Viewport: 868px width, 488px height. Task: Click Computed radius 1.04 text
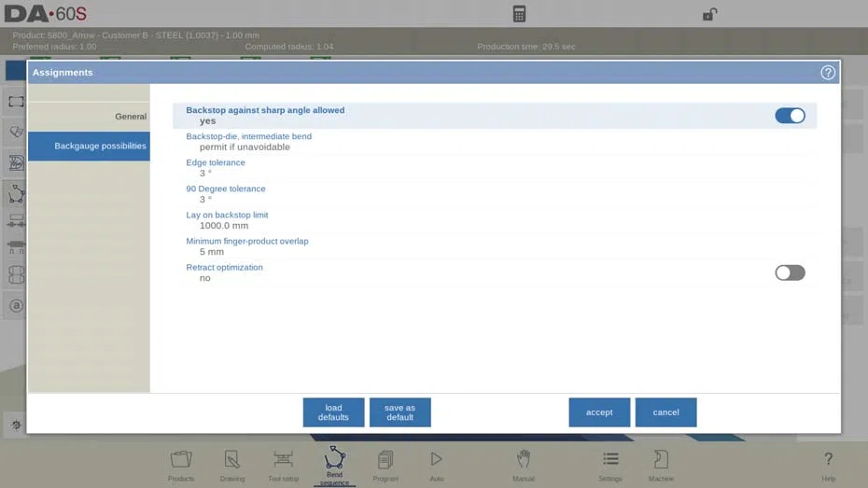289,47
